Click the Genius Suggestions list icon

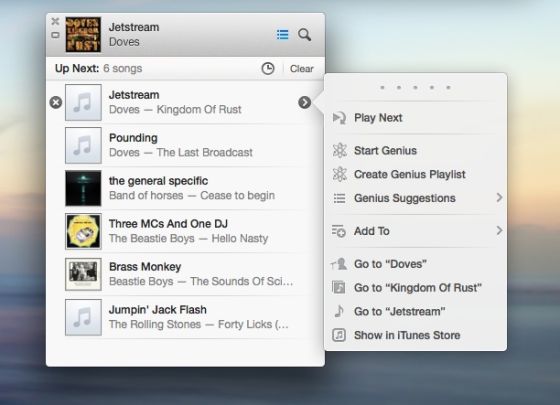tap(339, 198)
